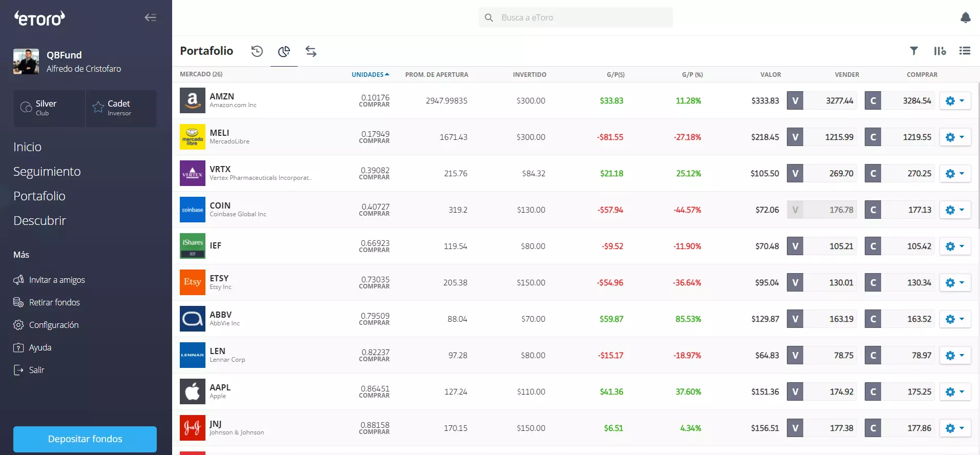The height and width of the screenshot is (455, 980).
Task: Sell AAPL at 174.92
Action: pyautogui.click(x=822, y=391)
